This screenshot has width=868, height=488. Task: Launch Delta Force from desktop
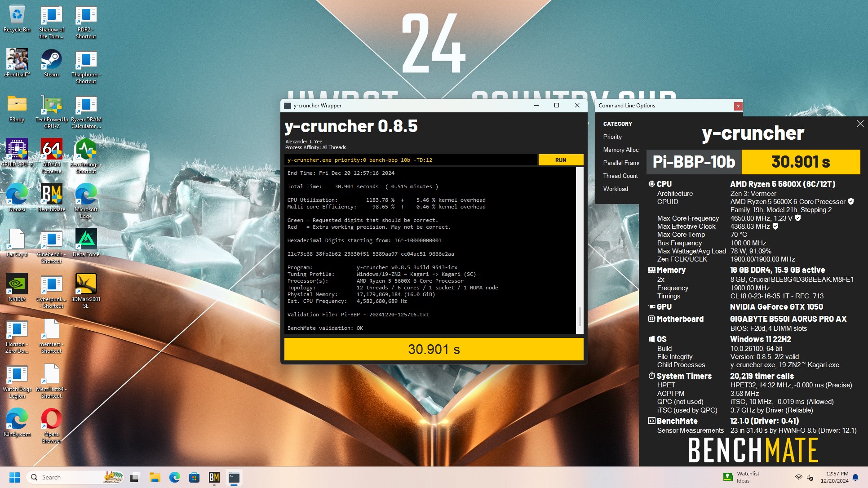pyautogui.click(x=86, y=243)
